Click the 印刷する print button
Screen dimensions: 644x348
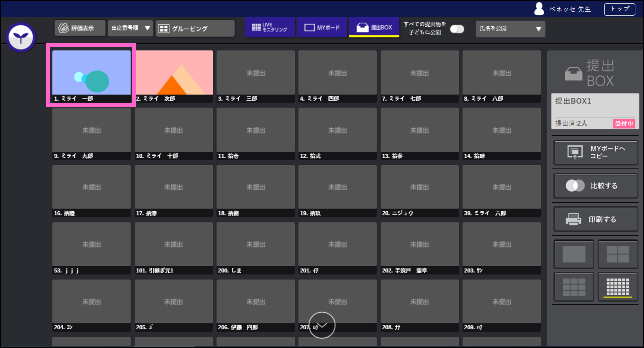[x=595, y=219]
